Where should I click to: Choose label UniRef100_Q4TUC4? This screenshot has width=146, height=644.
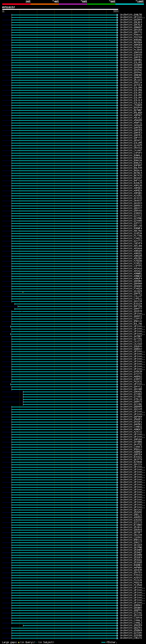pyautogui.click(x=131, y=85)
